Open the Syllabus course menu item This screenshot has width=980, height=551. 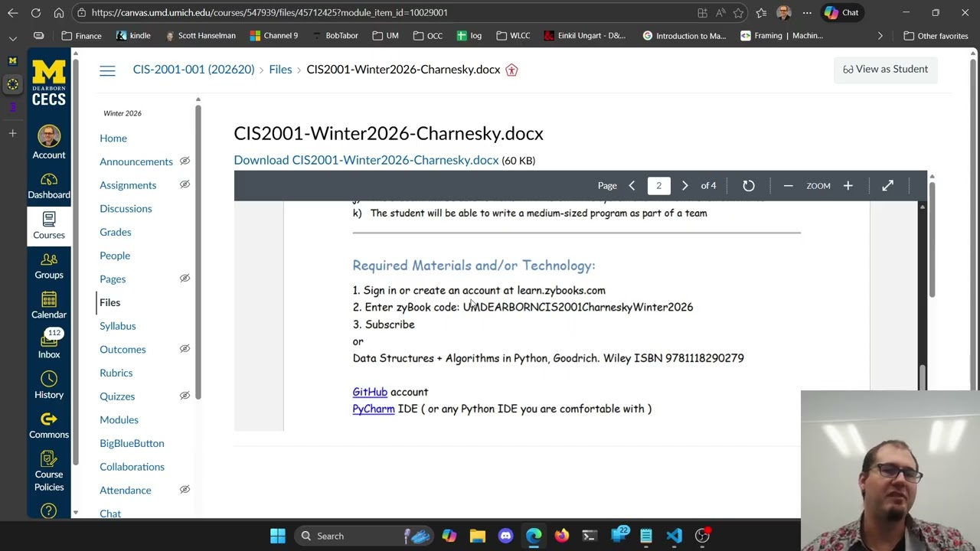[118, 326]
